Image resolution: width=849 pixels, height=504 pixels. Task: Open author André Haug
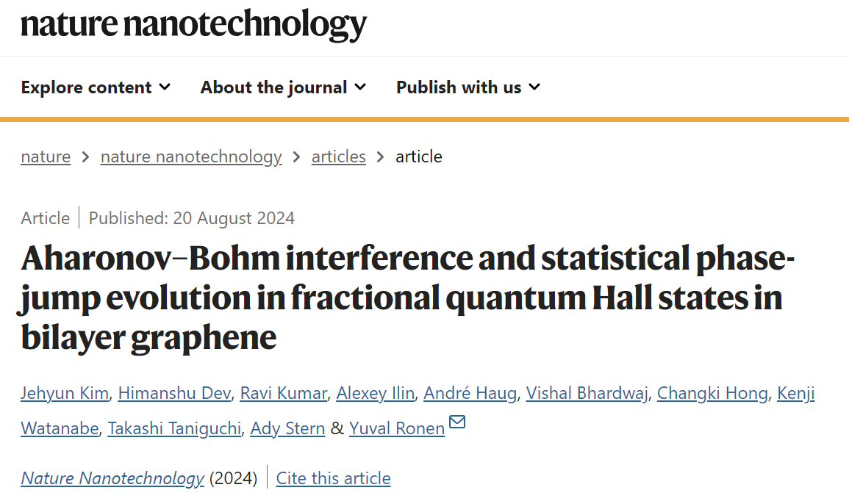(x=470, y=393)
